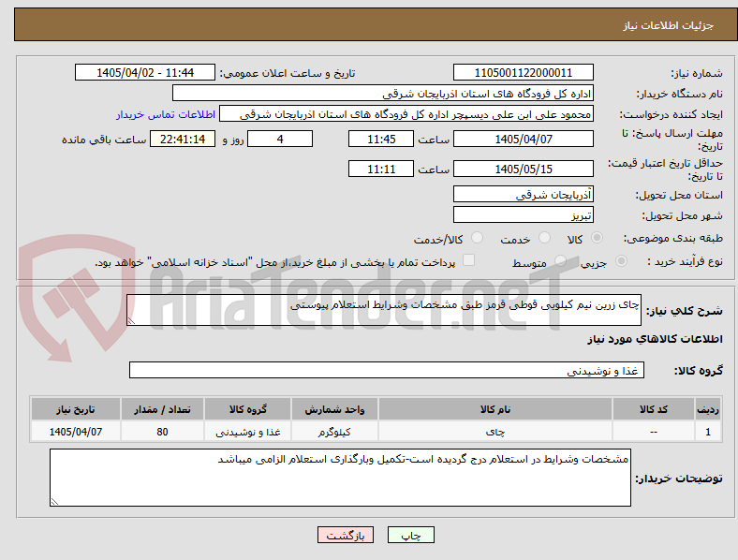This screenshot has width=738, height=560.
Task: Click the resize handle of description textarea
Action: pyautogui.click(x=131, y=320)
